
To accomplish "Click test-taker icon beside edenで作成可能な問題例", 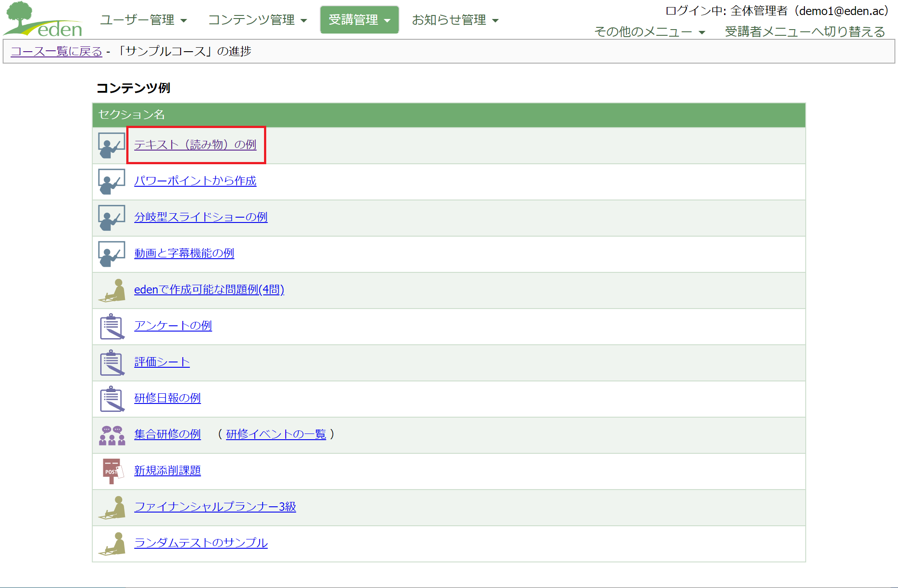I will [112, 290].
